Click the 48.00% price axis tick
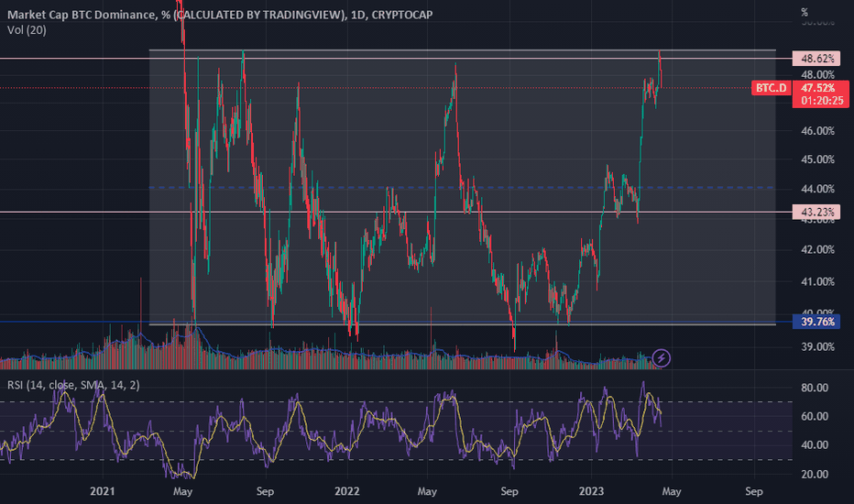The image size is (854, 504). tap(817, 74)
